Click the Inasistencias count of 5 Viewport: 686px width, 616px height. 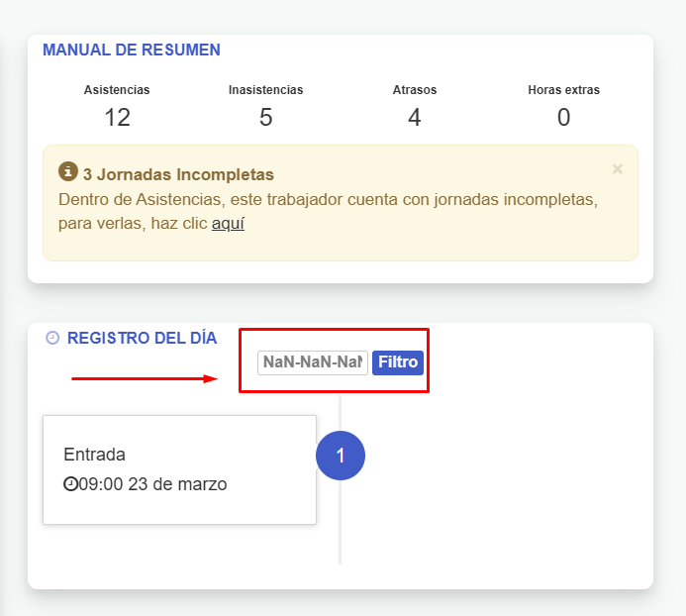point(265,117)
